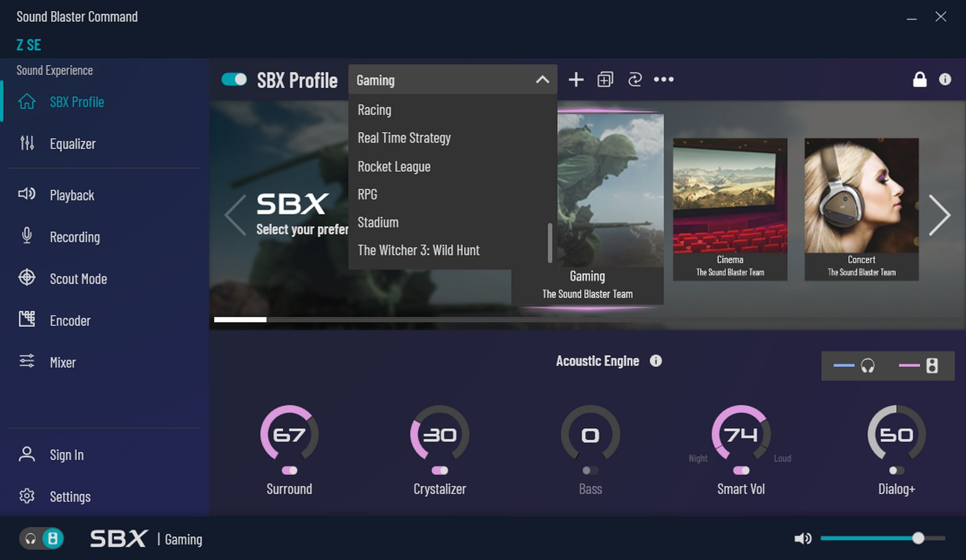Click the profile list scrollbar
The height and width of the screenshot is (560, 966).
[x=550, y=243]
